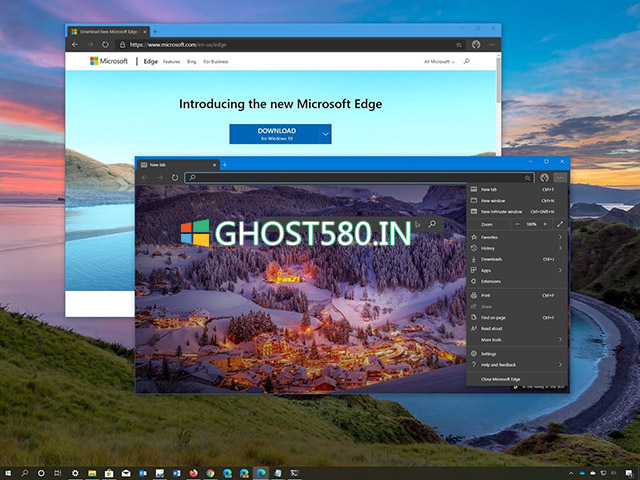Open Word from the taskbar
Viewport: 640px width, 480px height.
(x=176, y=473)
